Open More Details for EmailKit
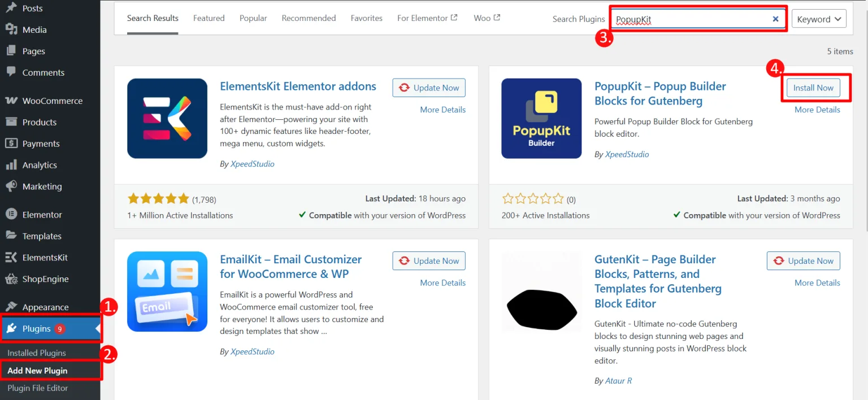The image size is (868, 400). coord(443,282)
